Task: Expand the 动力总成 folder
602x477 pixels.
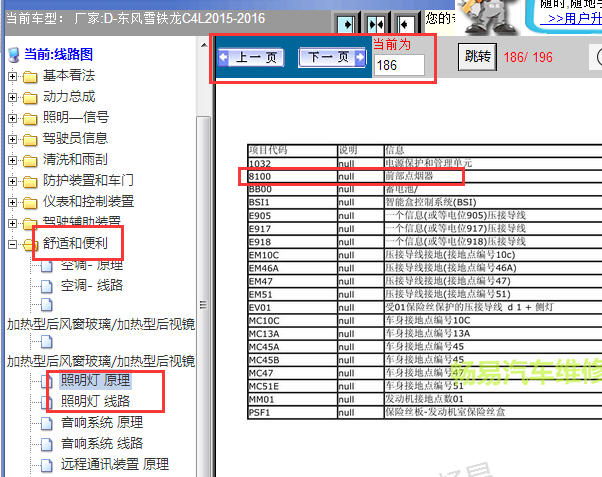Action: [12, 97]
